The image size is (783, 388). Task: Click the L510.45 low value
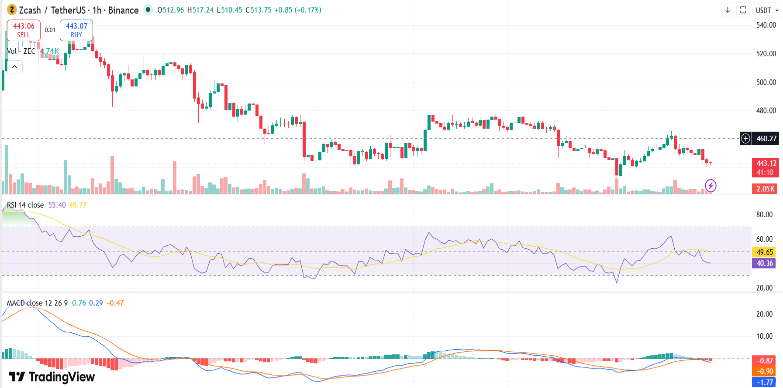231,10
